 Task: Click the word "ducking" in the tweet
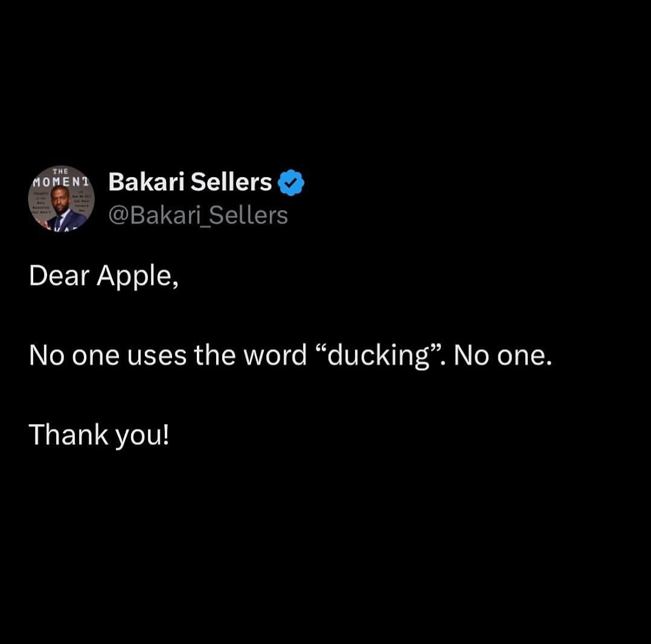click(x=378, y=356)
